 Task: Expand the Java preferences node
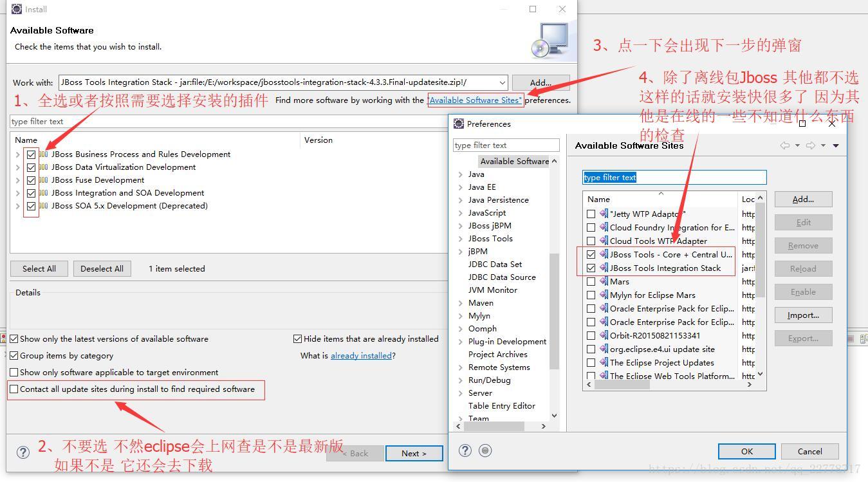pyautogui.click(x=461, y=174)
